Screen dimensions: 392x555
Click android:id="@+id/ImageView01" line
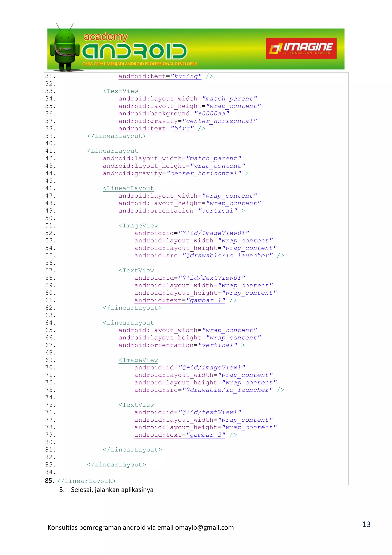(x=192, y=233)
